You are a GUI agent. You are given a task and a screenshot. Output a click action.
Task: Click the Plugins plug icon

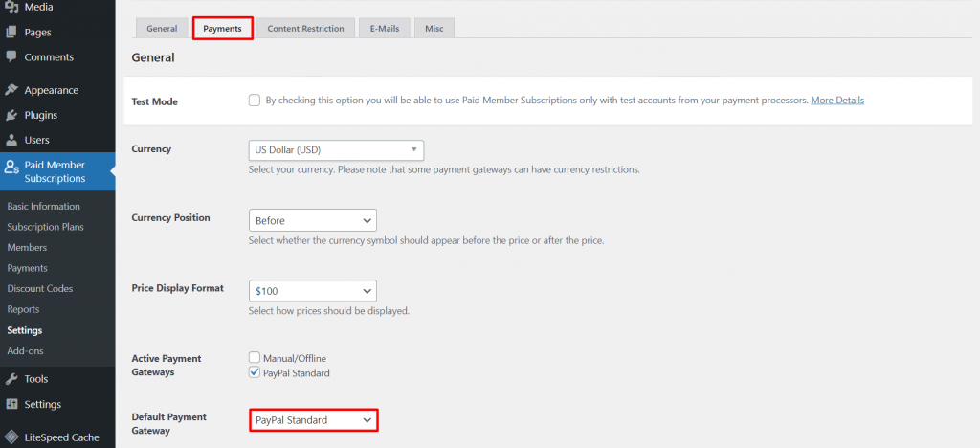pyautogui.click(x=11, y=115)
